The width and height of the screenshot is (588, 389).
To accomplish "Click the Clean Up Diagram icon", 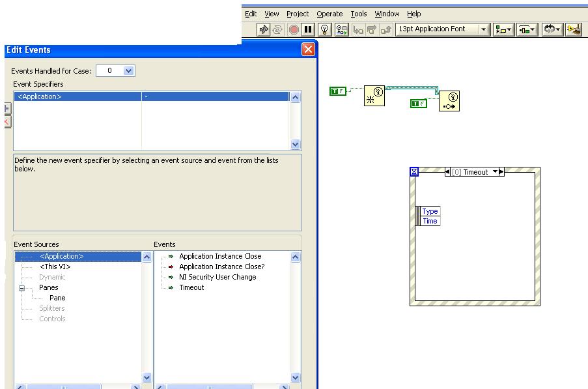I will point(574,29).
